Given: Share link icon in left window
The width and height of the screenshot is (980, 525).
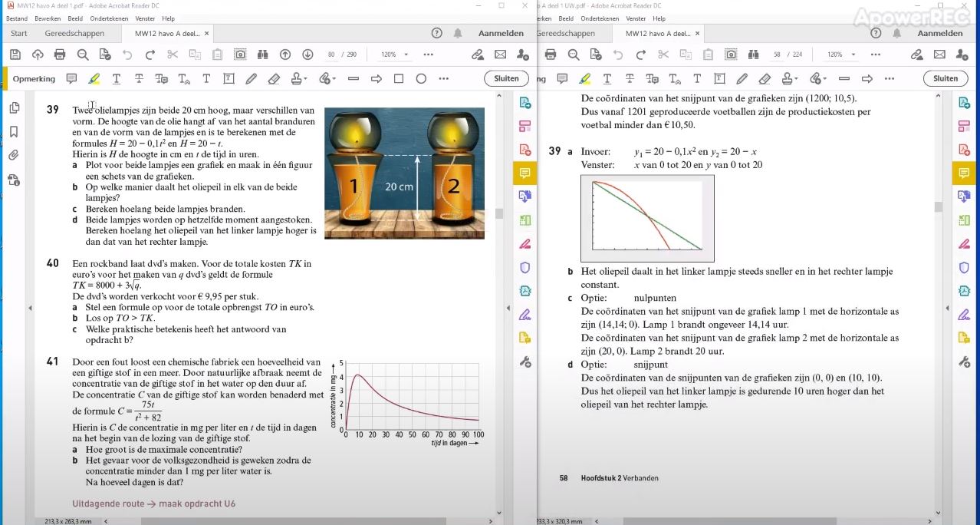Looking at the screenshot, I should click(478, 54).
